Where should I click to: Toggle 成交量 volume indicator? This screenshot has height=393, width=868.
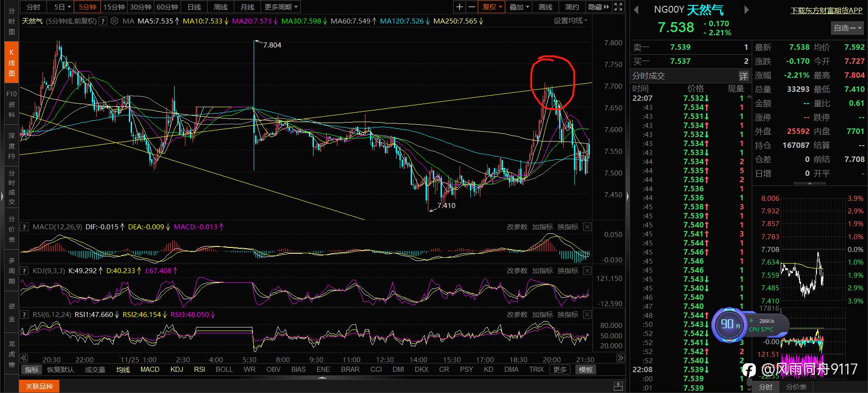pyautogui.click(x=95, y=369)
